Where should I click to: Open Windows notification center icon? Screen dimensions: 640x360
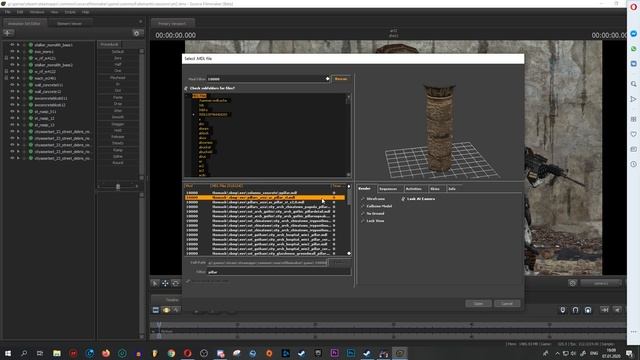(629, 353)
